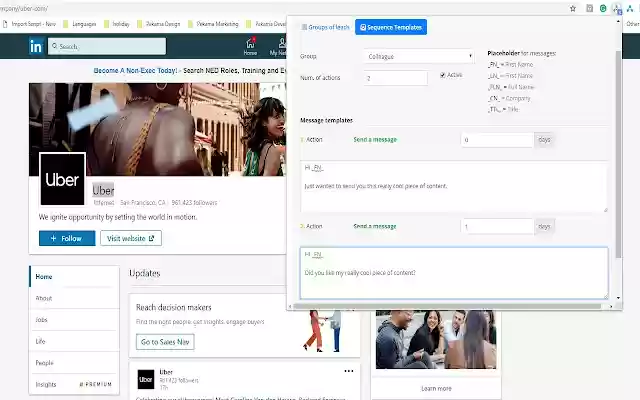Click the green Grammarly extension icon
This screenshot has height=400, width=640.
pyautogui.click(x=603, y=8)
